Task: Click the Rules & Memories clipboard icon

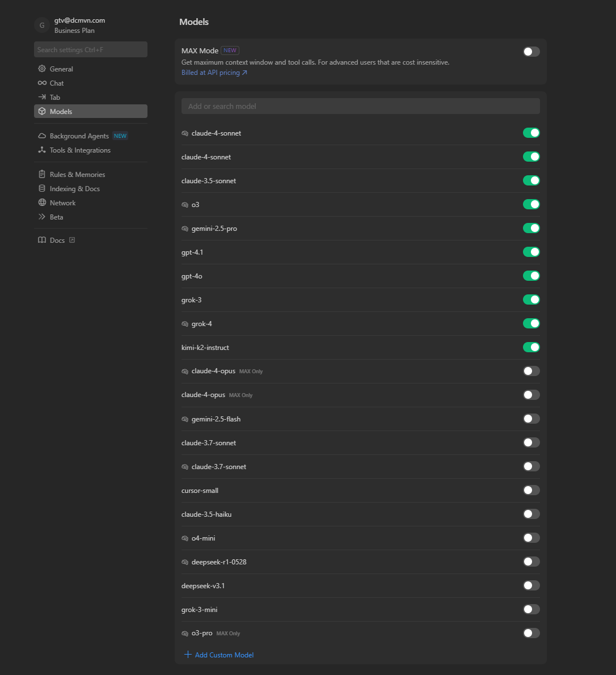Action: tap(42, 174)
